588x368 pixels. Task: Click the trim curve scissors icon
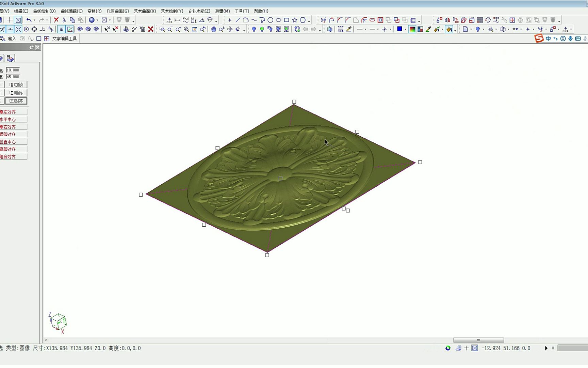[323, 20]
